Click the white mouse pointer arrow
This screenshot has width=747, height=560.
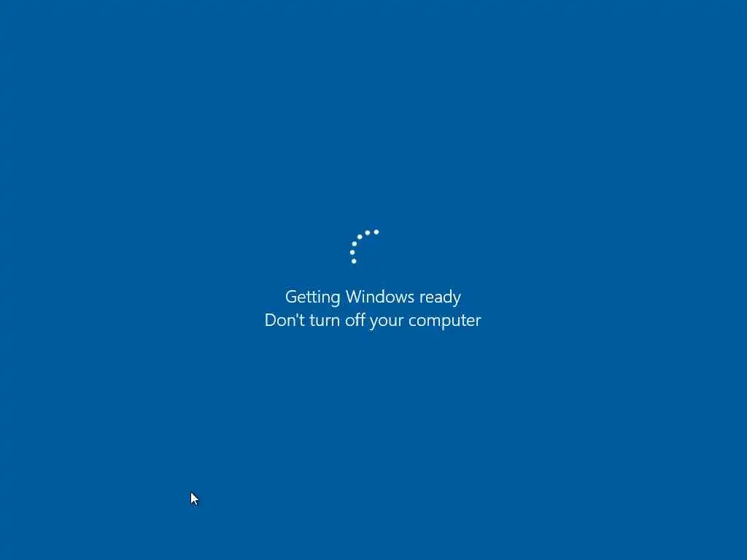point(194,499)
